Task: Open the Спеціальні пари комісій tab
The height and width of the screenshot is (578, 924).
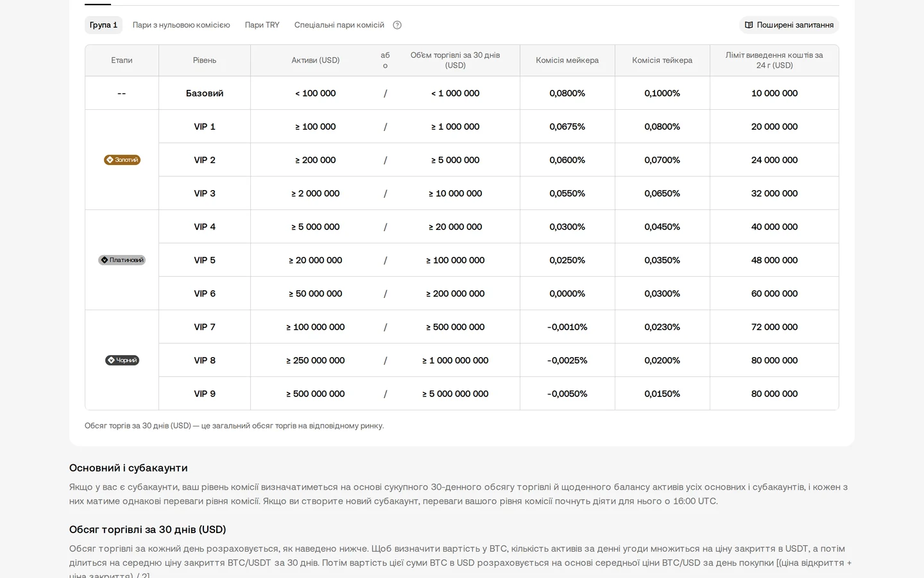Action: (x=339, y=25)
